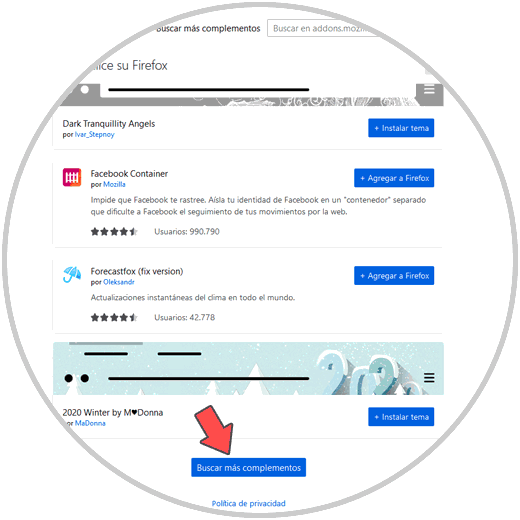Click Facebook Container star rating
Image resolution: width=520 pixels, height=520 pixels.
pos(114,231)
